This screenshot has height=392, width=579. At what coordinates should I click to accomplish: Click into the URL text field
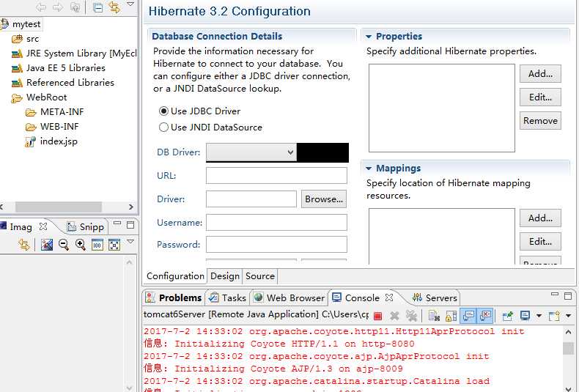pyautogui.click(x=276, y=175)
